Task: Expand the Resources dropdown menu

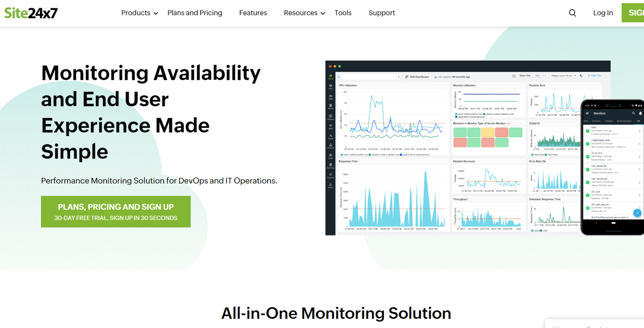Action: click(x=304, y=13)
